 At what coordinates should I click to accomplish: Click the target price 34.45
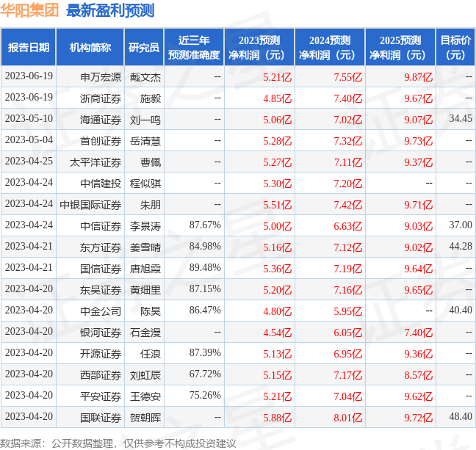461,118
